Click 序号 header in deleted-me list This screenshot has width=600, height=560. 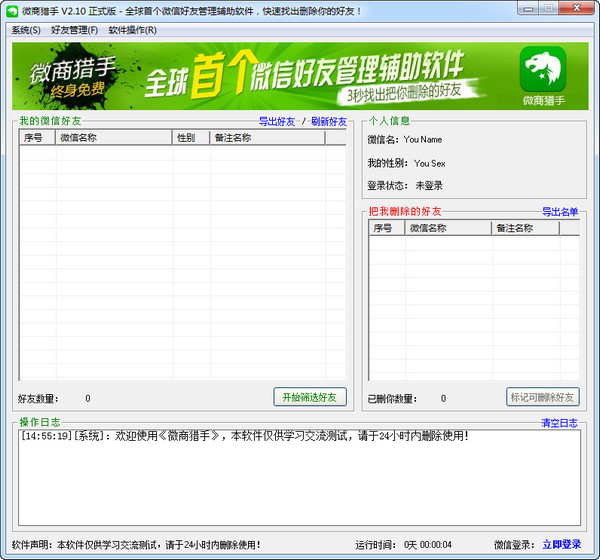pos(386,228)
